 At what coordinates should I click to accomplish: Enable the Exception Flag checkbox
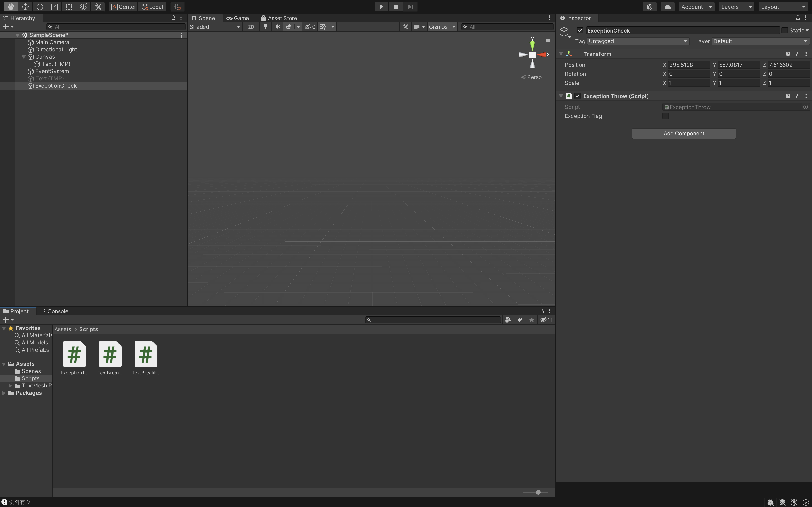click(x=665, y=116)
